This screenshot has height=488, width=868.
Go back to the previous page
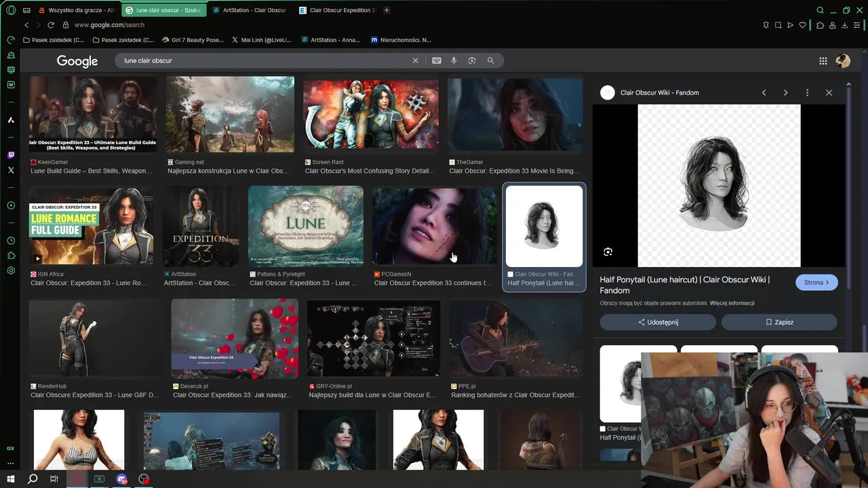point(26,25)
